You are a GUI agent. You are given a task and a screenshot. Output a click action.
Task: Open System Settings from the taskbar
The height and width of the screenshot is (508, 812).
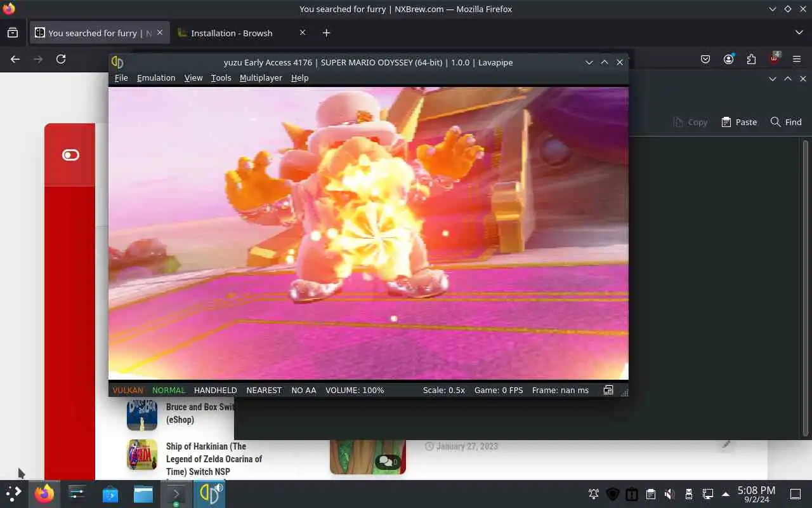[77, 494]
